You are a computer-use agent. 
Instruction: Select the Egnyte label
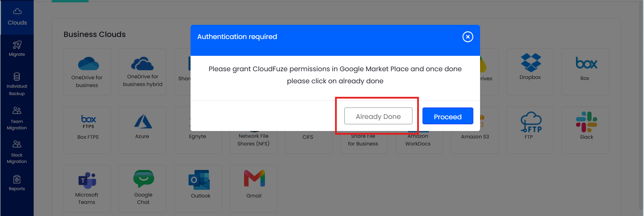click(x=198, y=136)
